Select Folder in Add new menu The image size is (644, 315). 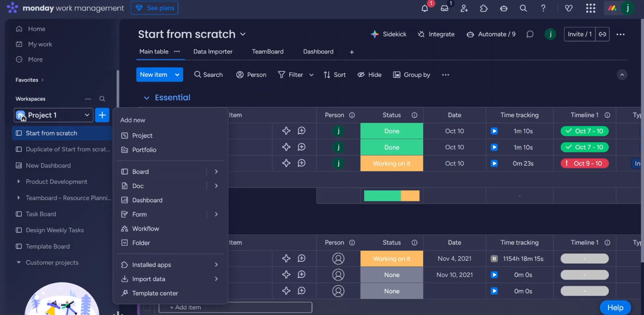(x=170, y=243)
